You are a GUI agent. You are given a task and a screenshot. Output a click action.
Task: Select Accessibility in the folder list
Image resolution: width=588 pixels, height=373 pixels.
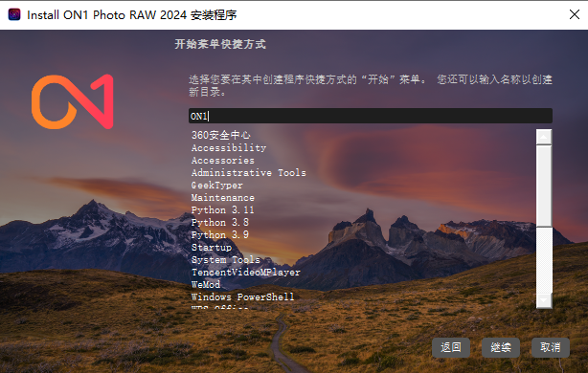pyautogui.click(x=229, y=148)
